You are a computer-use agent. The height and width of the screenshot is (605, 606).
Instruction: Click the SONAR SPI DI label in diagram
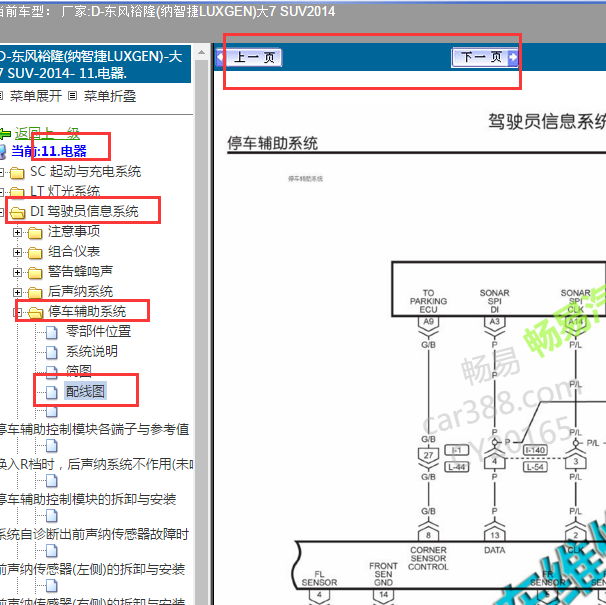tap(494, 301)
